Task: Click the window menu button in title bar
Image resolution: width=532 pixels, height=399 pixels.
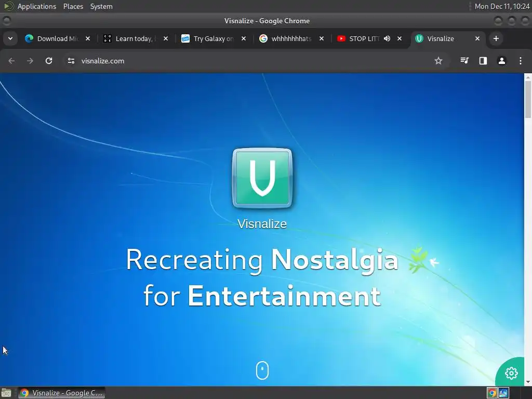Action: [6, 21]
